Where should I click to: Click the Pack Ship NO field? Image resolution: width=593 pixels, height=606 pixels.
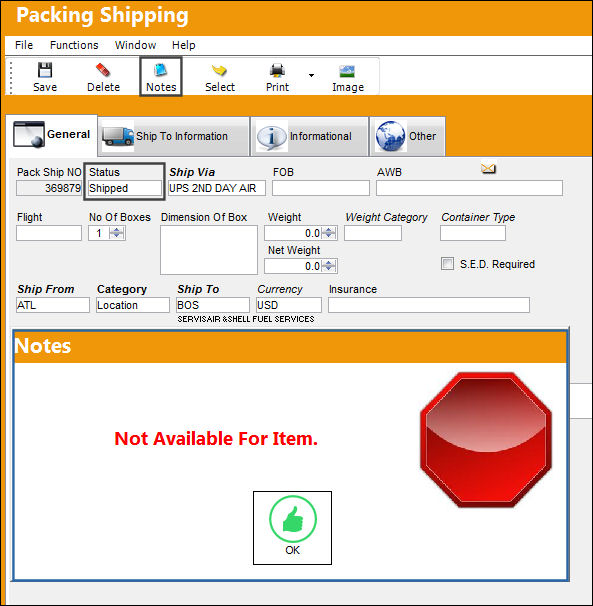click(49, 188)
